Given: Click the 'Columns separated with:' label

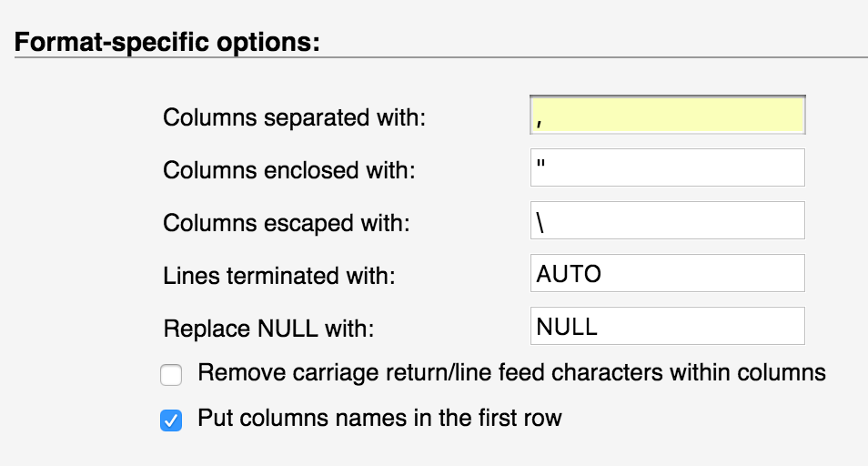Looking at the screenshot, I should (x=295, y=117).
